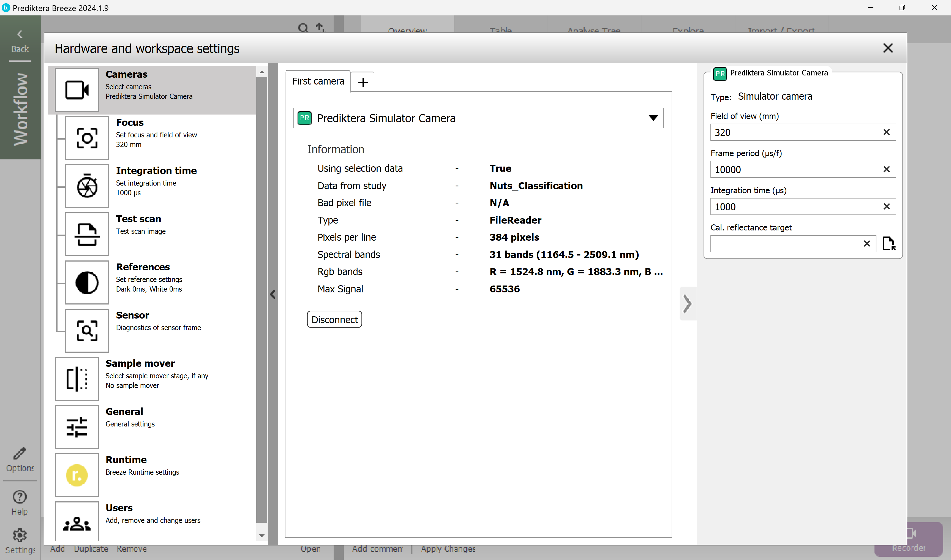Collapse the right camera properties chevron
Viewport: 951px width, 560px height.
point(687,304)
